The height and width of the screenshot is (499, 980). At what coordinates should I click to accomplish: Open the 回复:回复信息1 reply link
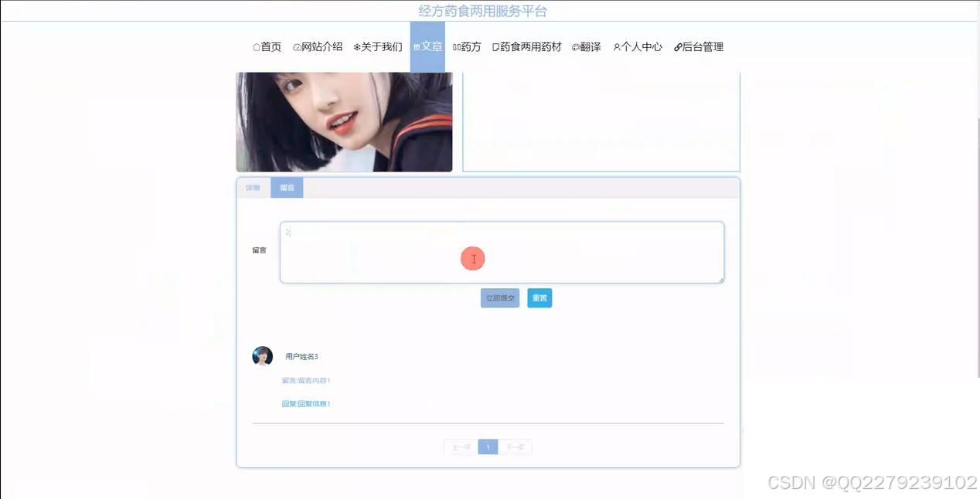[x=307, y=403]
